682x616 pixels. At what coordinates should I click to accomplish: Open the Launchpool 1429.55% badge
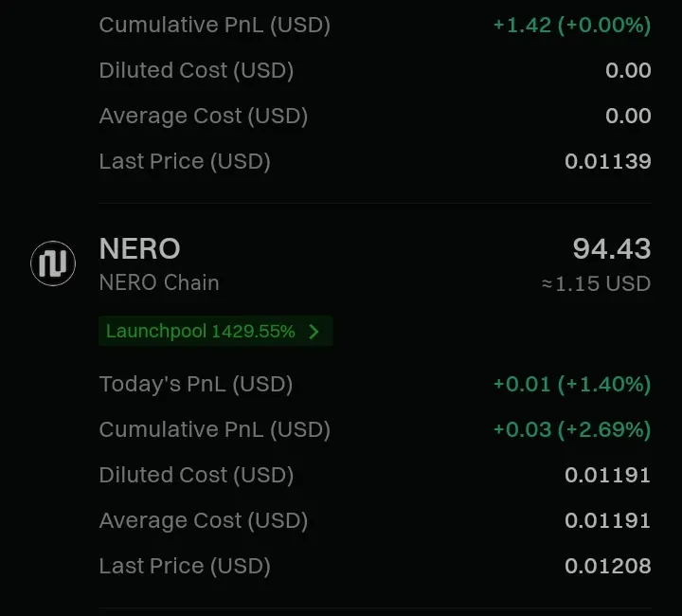point(216,331)
